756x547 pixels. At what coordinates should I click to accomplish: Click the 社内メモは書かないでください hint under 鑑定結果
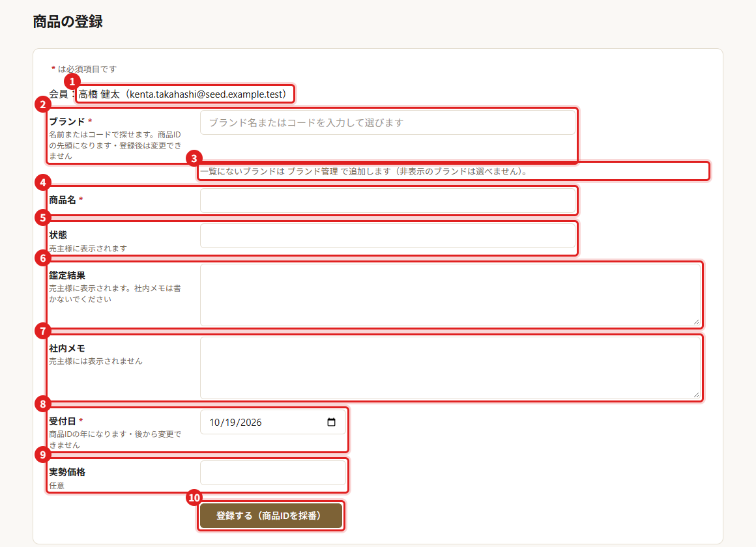pyautogui.click(x=115, y=294)
